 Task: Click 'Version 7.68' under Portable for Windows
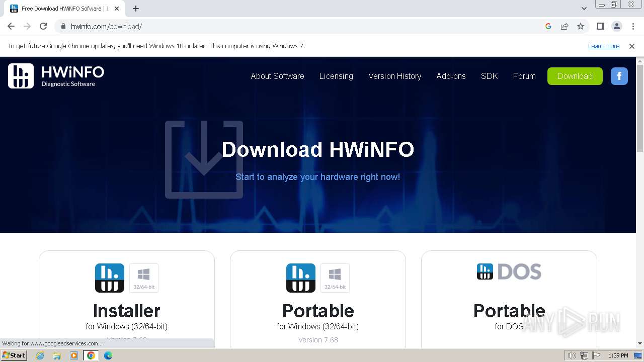(318, 340)
